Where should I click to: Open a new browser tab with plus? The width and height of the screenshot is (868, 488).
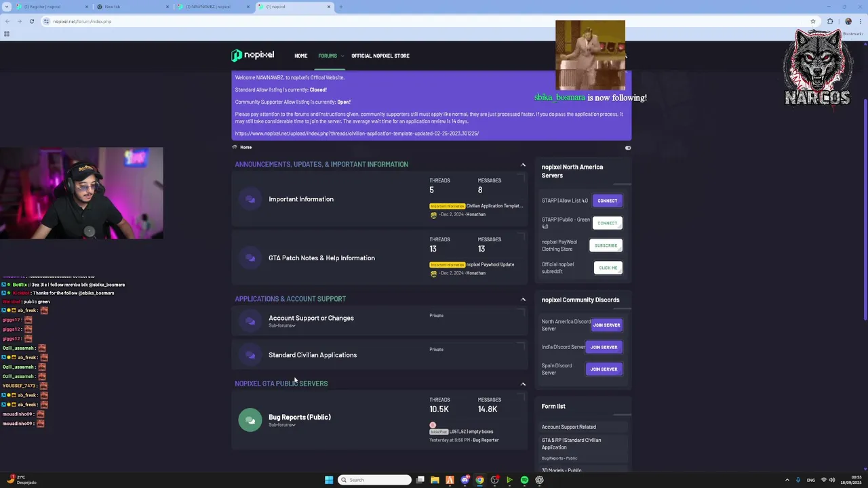click(x=340, y=7)
